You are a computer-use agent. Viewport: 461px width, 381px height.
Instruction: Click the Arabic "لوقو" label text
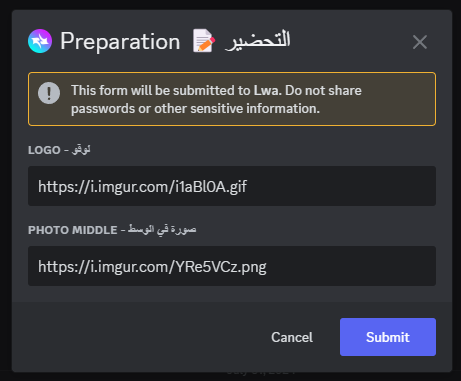81,150
